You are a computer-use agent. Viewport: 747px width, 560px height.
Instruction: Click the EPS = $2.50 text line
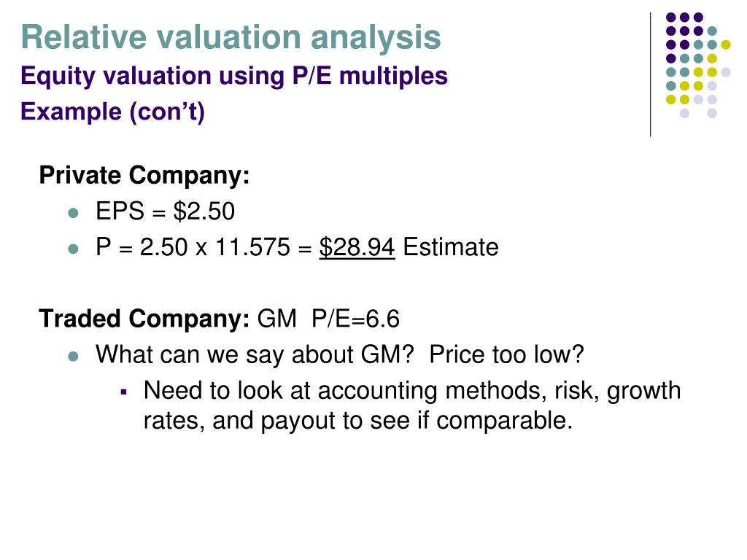click(166, 212)
